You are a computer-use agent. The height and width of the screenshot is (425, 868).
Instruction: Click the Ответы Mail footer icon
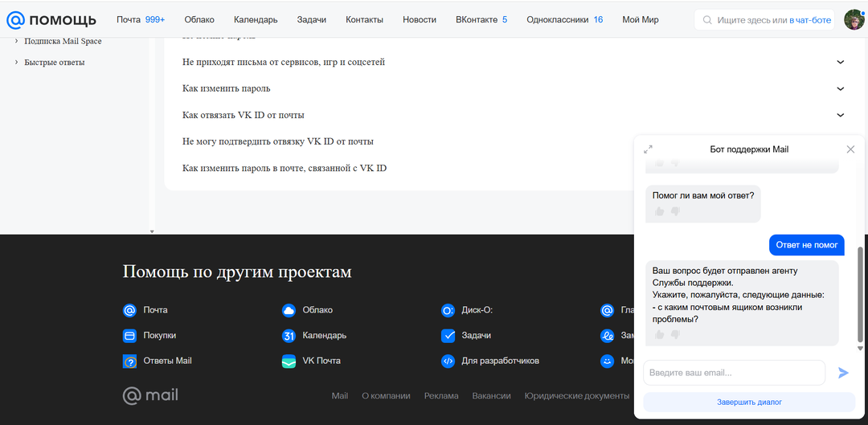point(129,362)
